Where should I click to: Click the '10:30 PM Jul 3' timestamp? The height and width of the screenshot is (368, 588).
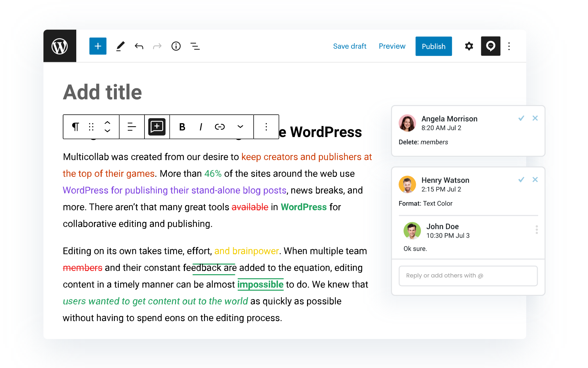pos(448,236)
